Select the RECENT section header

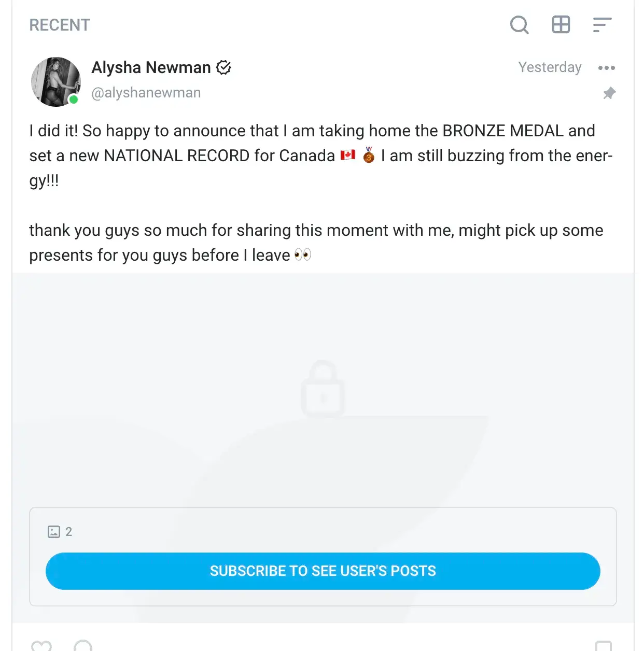click(59, 24)
